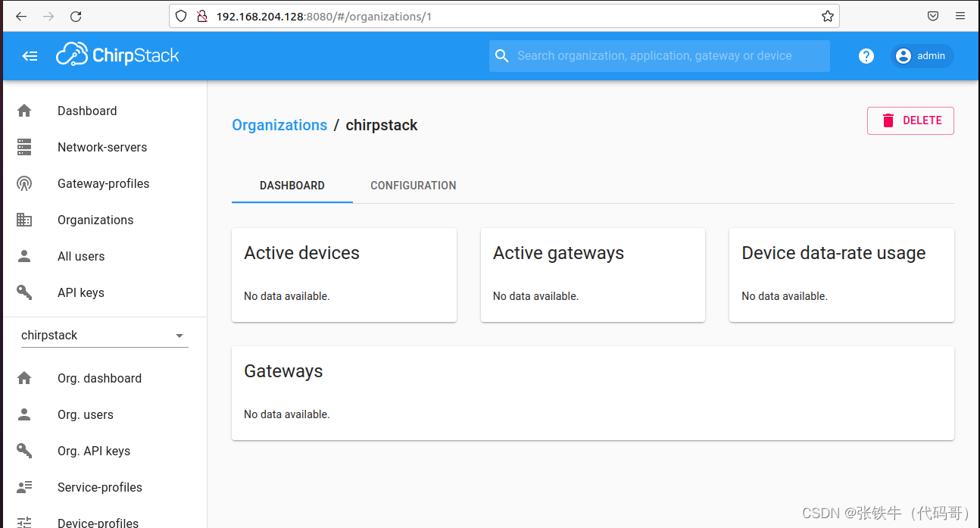Collapse the sidebar with the chevron icon
980x528 pixels.
pos(30,55)
